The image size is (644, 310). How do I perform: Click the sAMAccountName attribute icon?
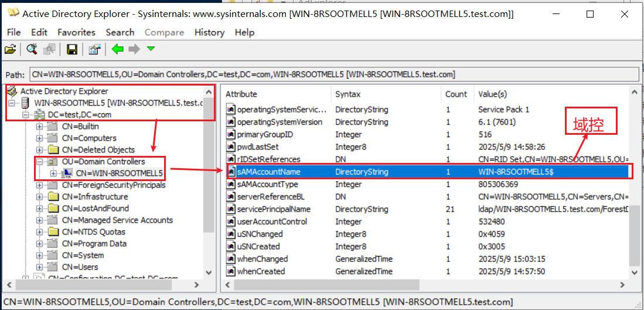coord(231,172)
